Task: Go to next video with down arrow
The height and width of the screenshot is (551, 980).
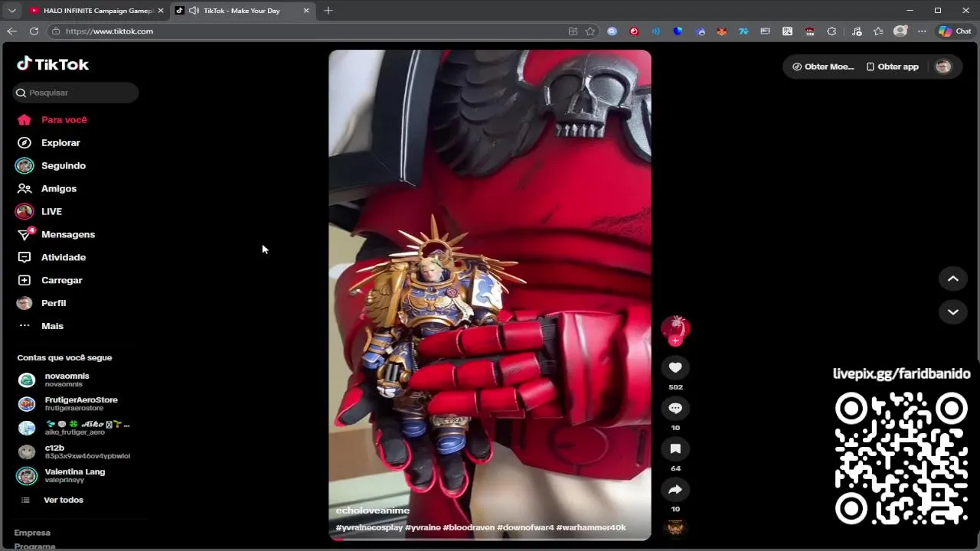Action: pyautogui.click(x=953, y=311)
